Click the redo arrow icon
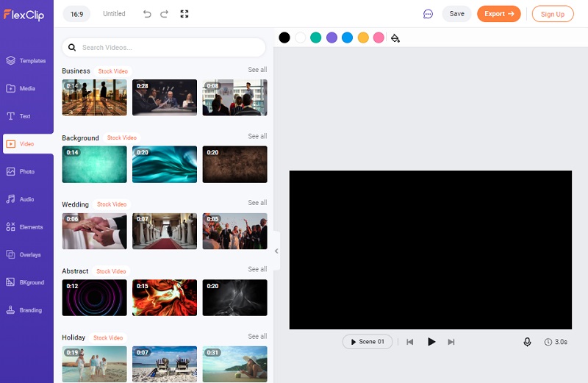The height and width of the screenshot is (383, 588). [x=165, y=14]
